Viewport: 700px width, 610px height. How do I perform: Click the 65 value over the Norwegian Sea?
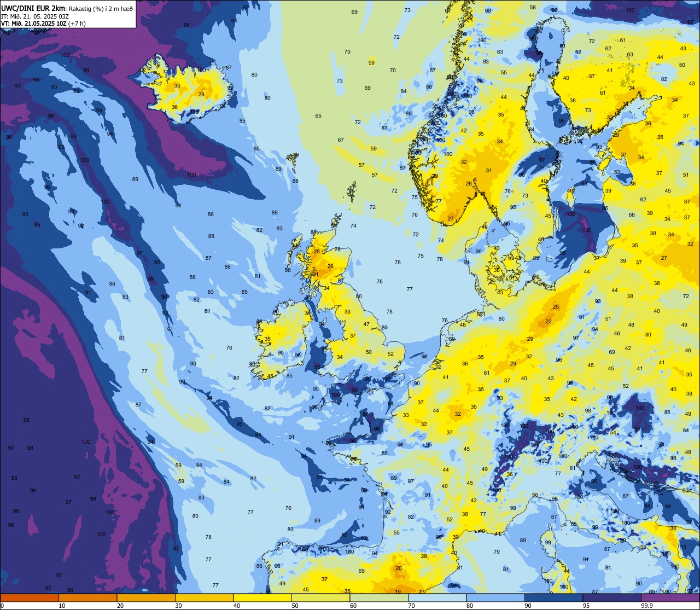(x=318, y=116)
